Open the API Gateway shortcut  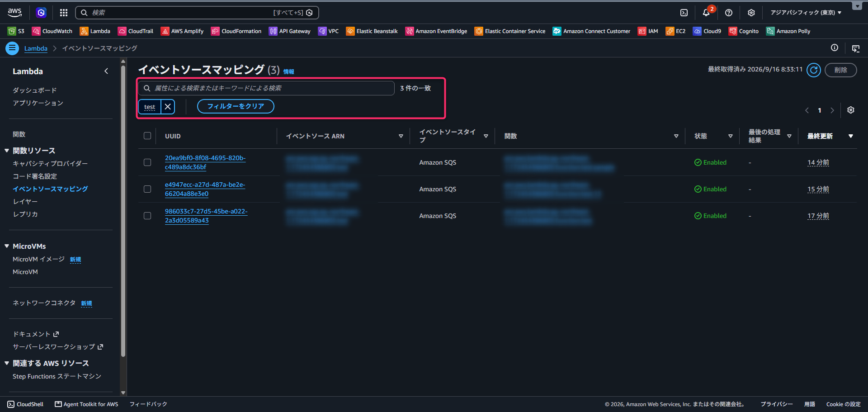pos(290,31)
